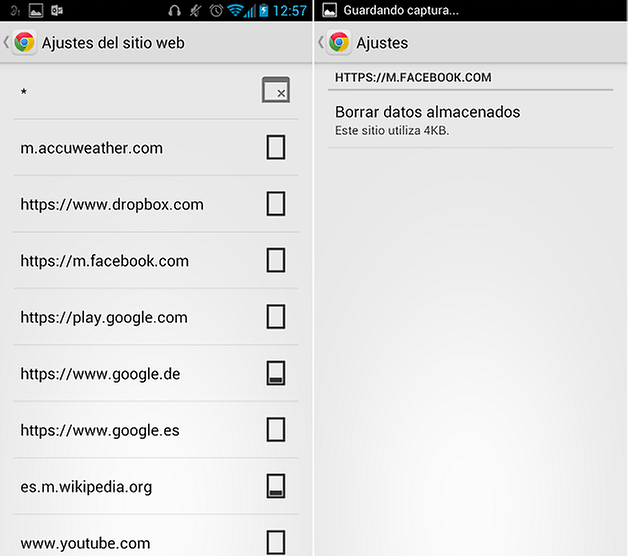
Task: Tap the Ajustes del sitio web title
Action: [113, 43]
